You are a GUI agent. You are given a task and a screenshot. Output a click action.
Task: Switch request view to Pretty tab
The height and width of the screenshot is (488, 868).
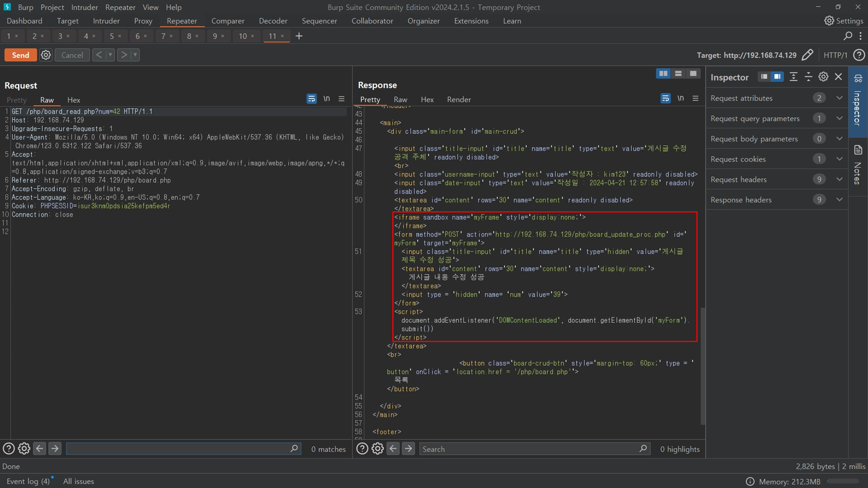tap(16, 100)
